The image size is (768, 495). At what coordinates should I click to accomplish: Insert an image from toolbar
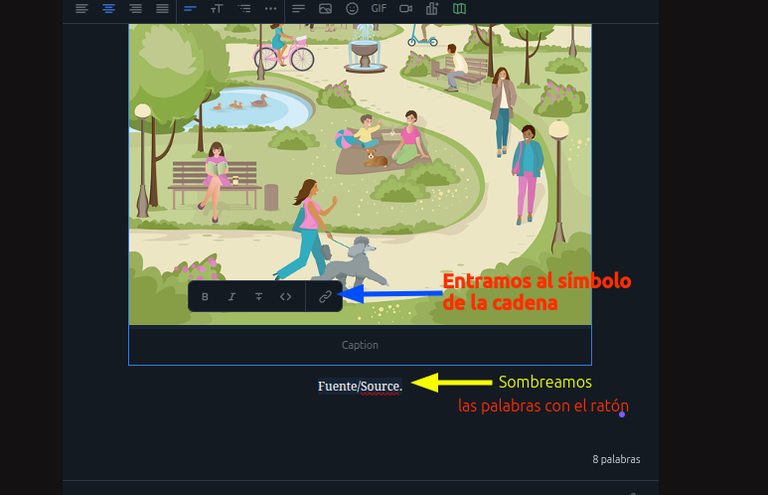click(x=325, y=8)
